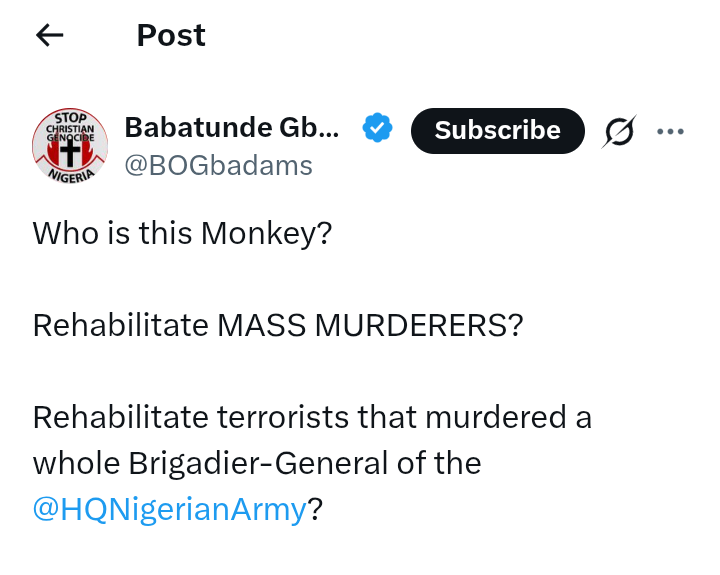
Task: Click the black cross in the avatar logo
Action: click(70, 152)
